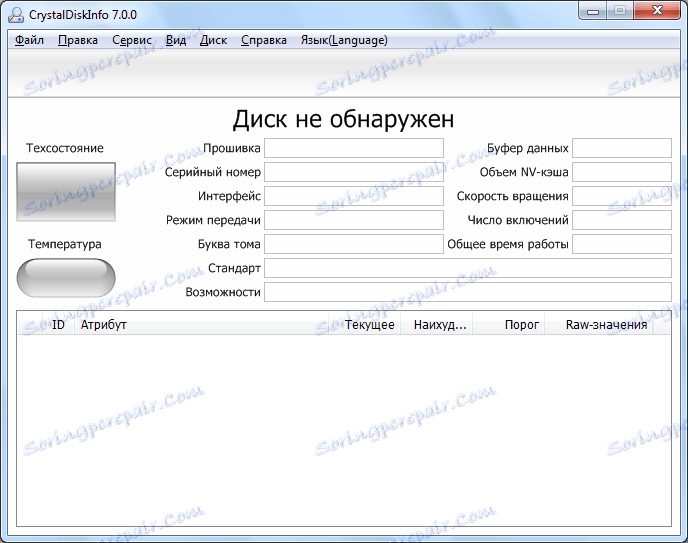Open the Язык(Language) menu
This screenshot has height=543, width=688.
344,40
